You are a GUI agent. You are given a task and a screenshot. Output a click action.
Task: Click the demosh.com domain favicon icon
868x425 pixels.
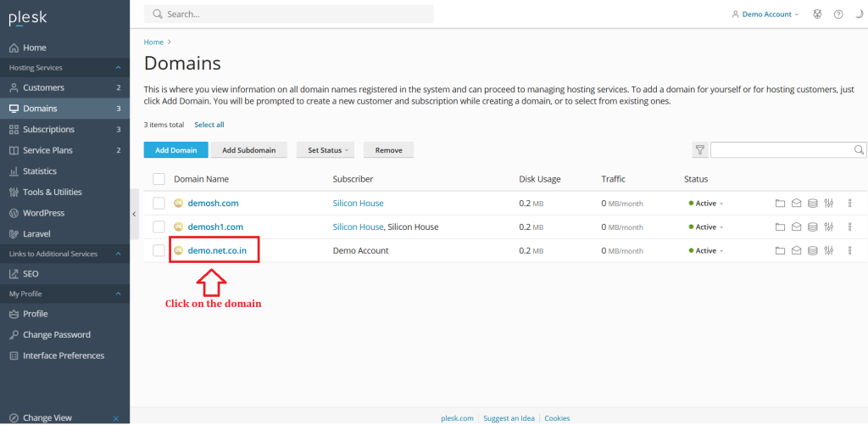pyautogui.click(x=178, y=204)
